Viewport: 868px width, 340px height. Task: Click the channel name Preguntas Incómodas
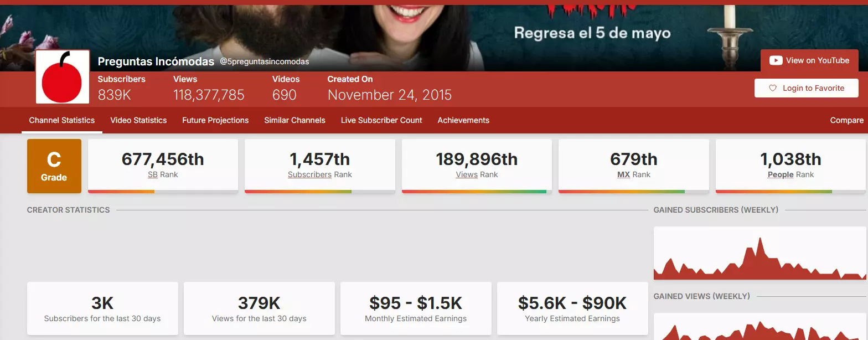coord(156,61)
